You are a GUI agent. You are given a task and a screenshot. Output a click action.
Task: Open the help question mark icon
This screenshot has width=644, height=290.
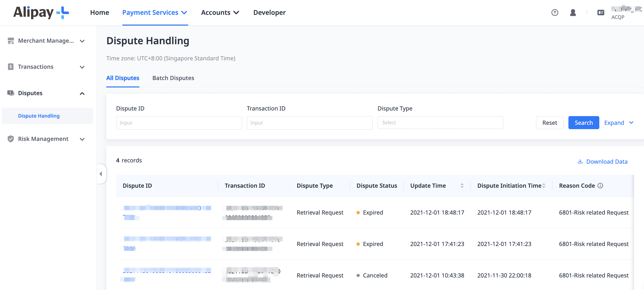pos(555,13)
